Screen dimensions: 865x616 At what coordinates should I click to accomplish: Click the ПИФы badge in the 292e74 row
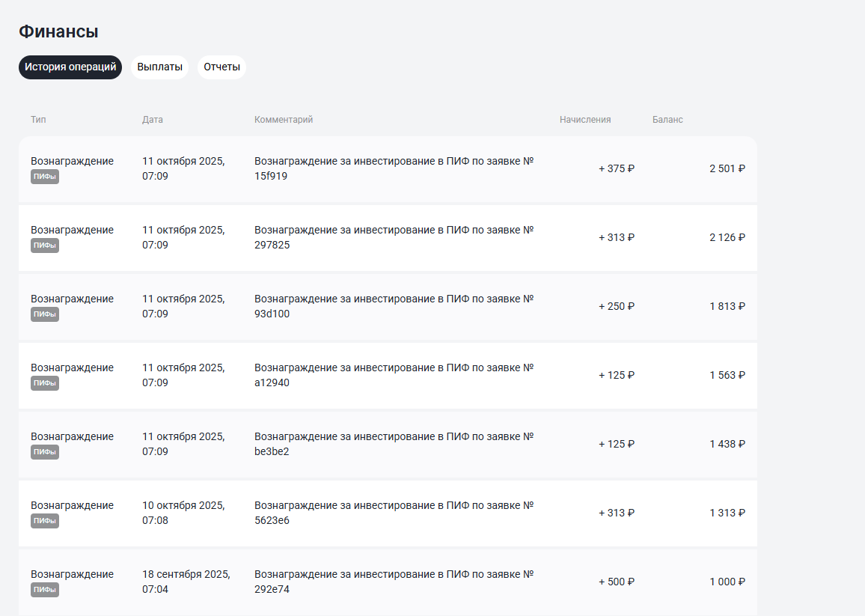[45, 590]
